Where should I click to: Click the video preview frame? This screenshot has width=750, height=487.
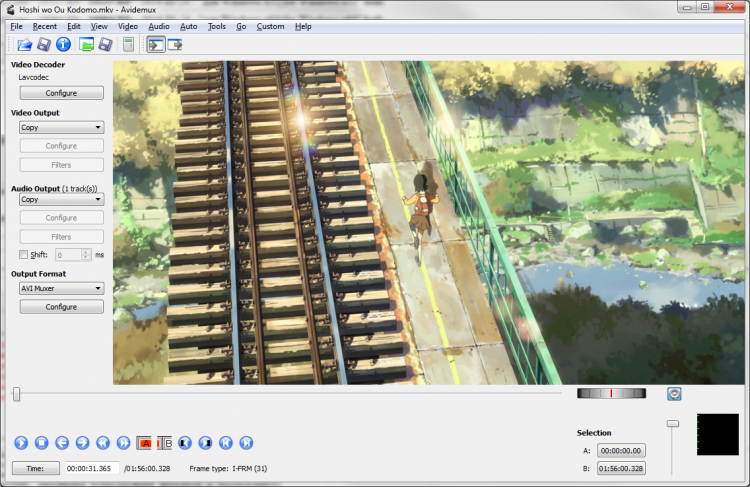[x=429, y=222]
